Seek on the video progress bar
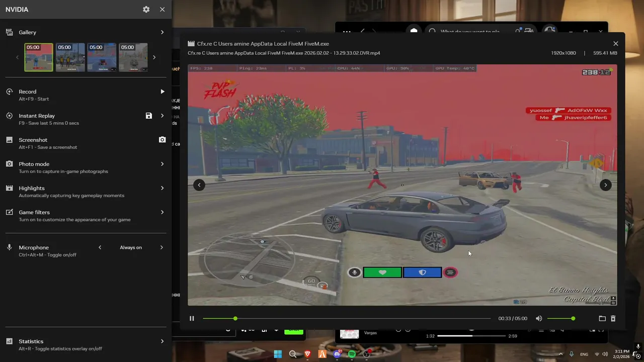This screenshot has height=362, width=644. coord(347,318)
